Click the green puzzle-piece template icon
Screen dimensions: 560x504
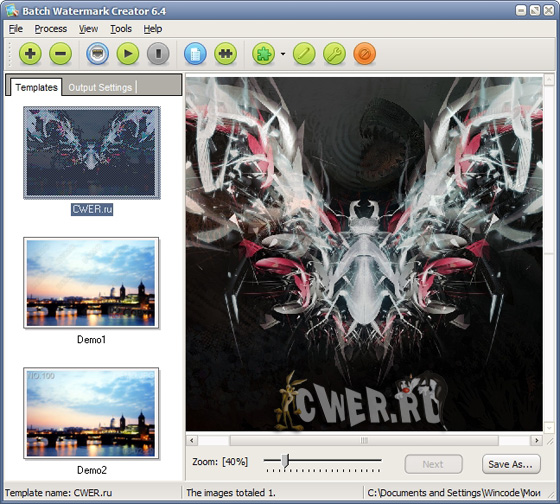click(225, 54)
